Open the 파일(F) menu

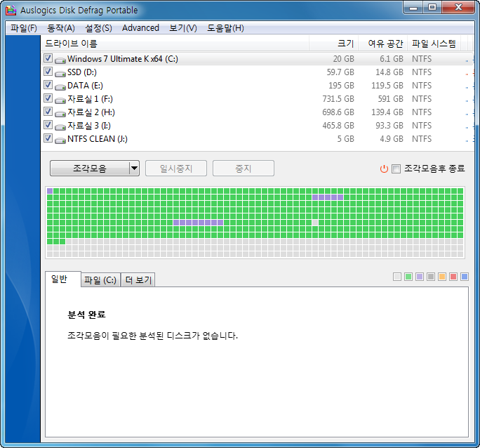[24, 28]
